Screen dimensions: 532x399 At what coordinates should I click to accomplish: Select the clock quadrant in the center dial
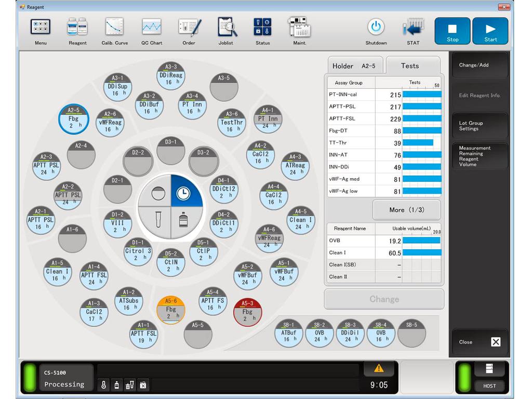[185, 192]
